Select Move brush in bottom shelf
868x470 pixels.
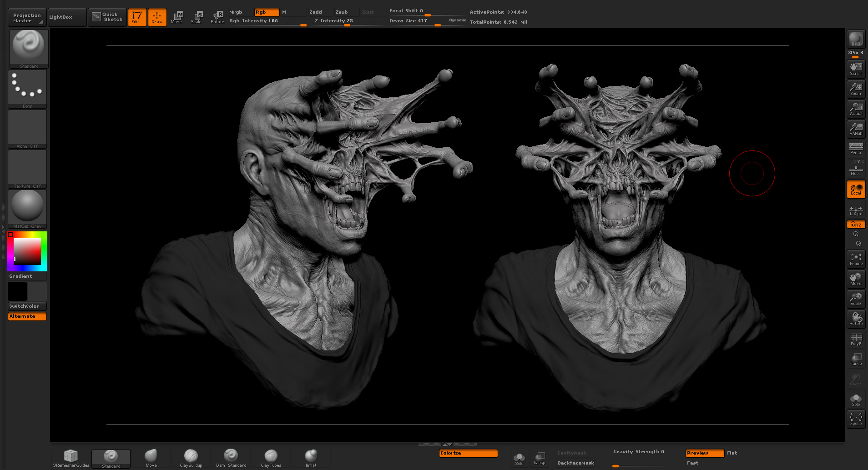[x=151, y=459]
